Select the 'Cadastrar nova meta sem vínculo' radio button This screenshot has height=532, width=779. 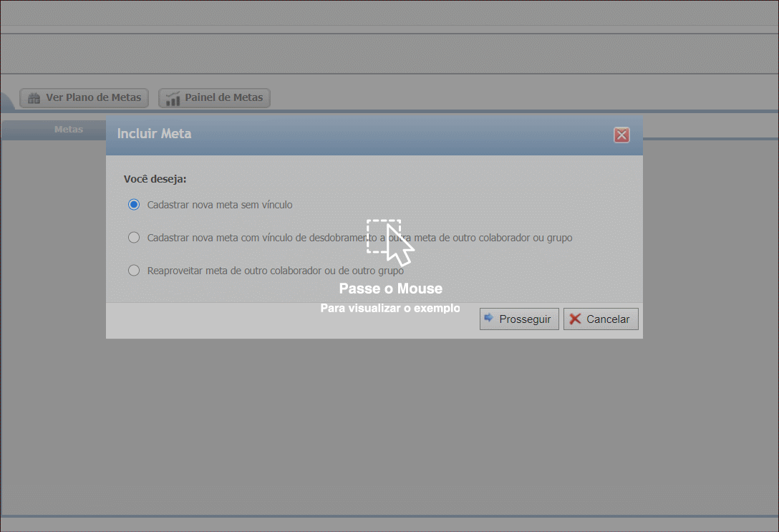pos(134,204)
